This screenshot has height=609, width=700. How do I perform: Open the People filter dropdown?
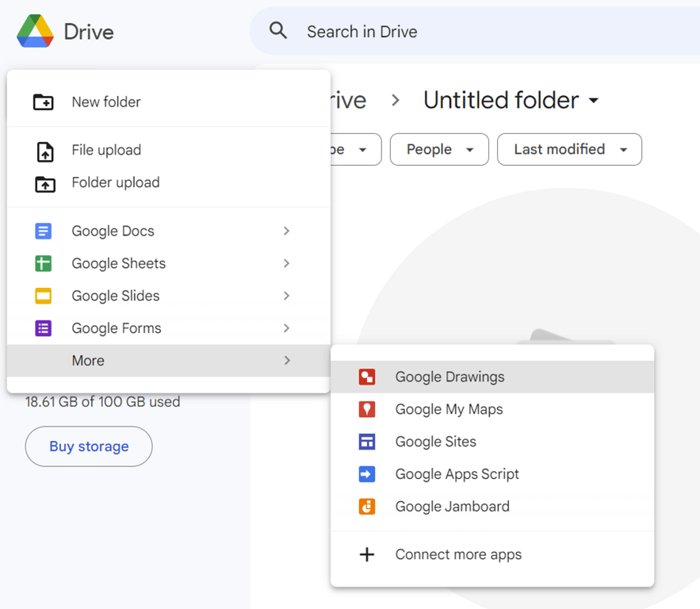click(439, 149)
